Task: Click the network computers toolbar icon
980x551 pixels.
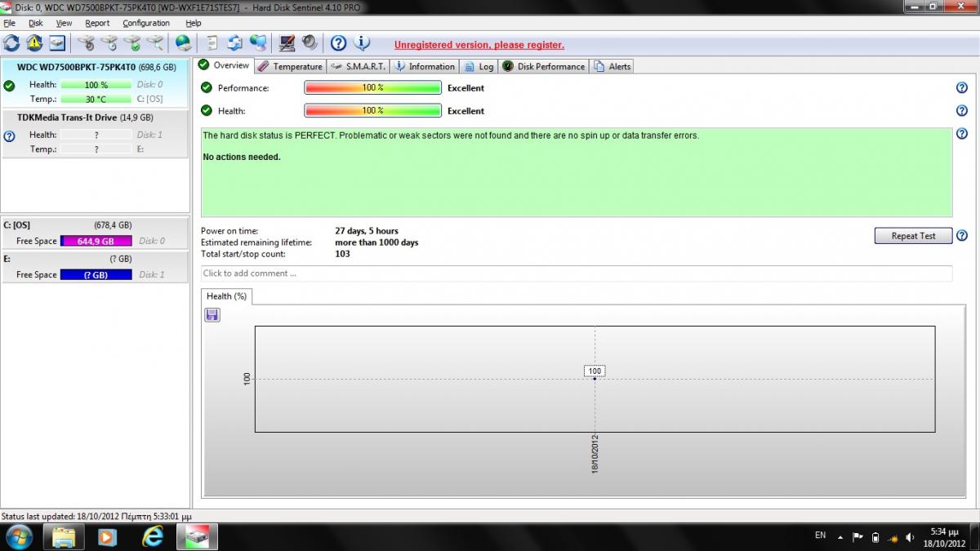Action: coord(258,42)
